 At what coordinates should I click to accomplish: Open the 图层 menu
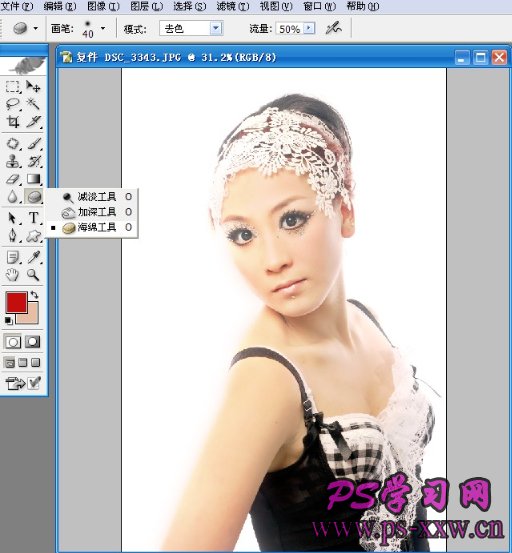pos(146,6)
